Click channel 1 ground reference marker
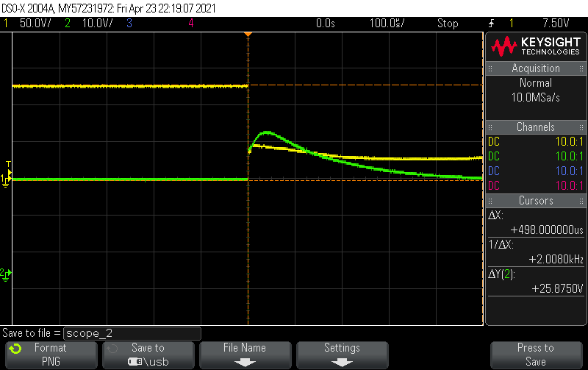Viewport: 588px width, 370px height. (6, 179)
